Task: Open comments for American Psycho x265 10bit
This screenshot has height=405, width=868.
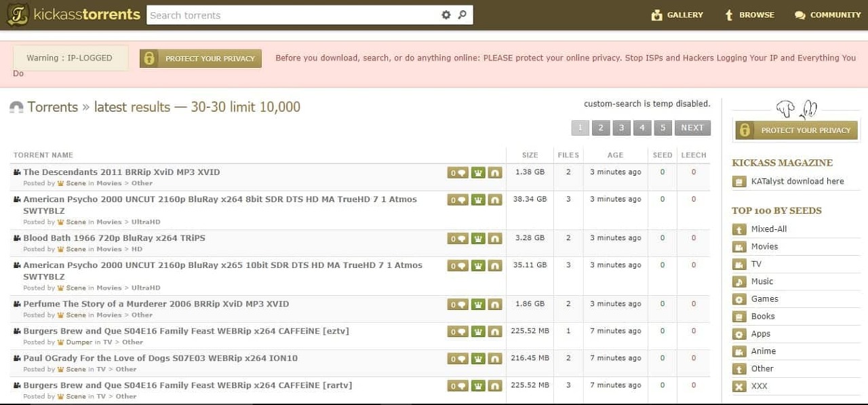Action: coord(457,266)
